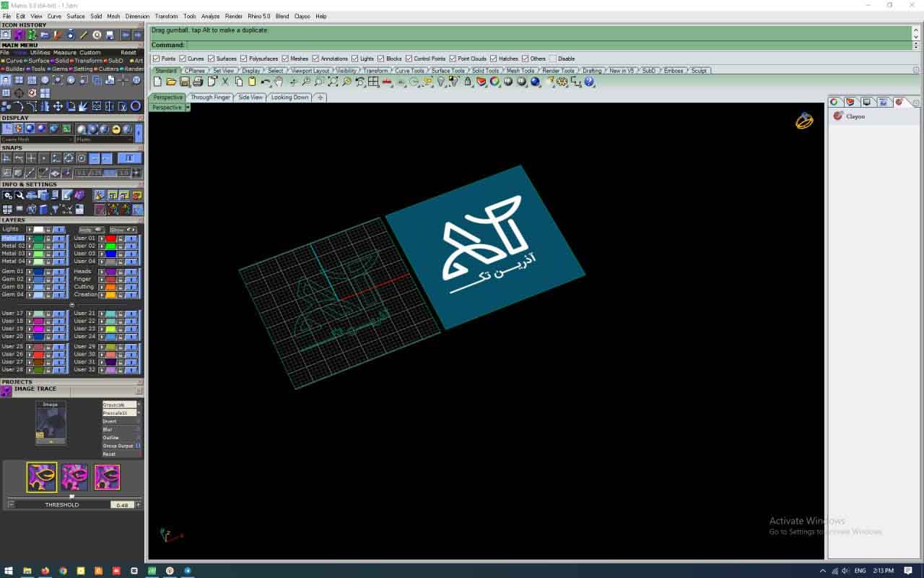Toggle the Meshes filter checkbox
924x578 pixels.
click(x=285, y=59)
